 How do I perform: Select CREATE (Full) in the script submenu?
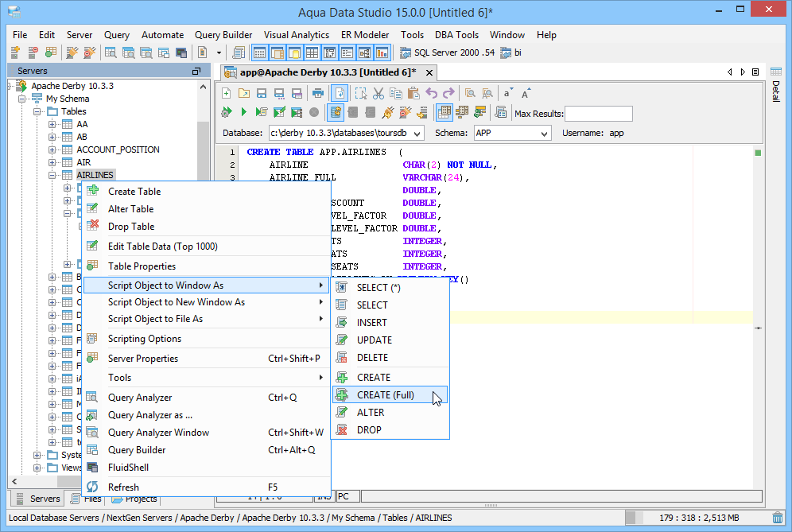pos(390,395)
